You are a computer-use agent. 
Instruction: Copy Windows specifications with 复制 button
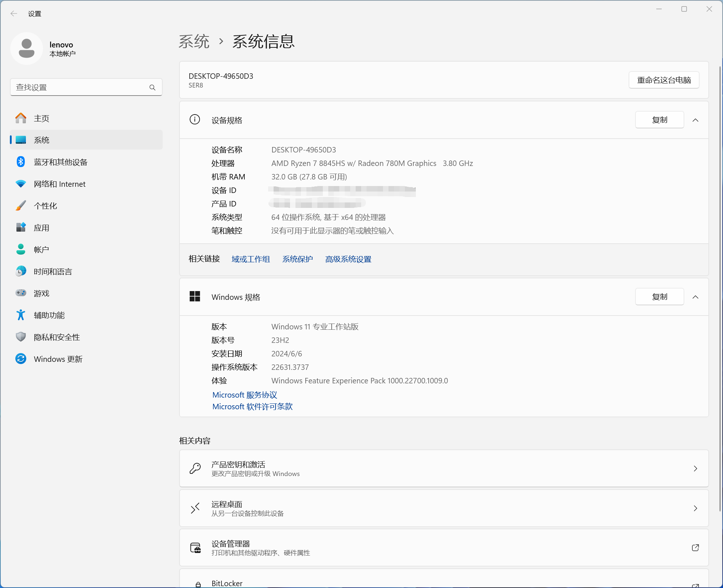660,297
